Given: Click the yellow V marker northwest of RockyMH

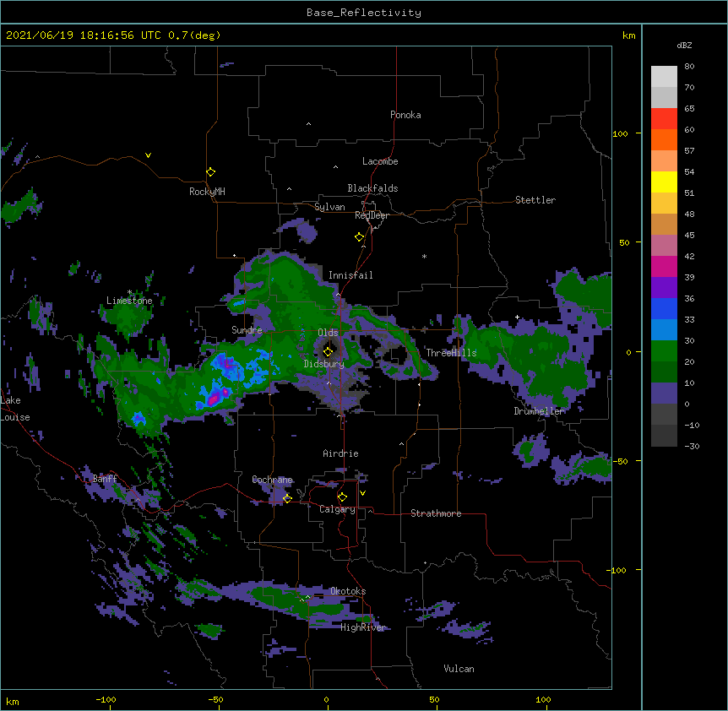Looking at the screenshot, I should pyautogui.click(x=148, y=155).
